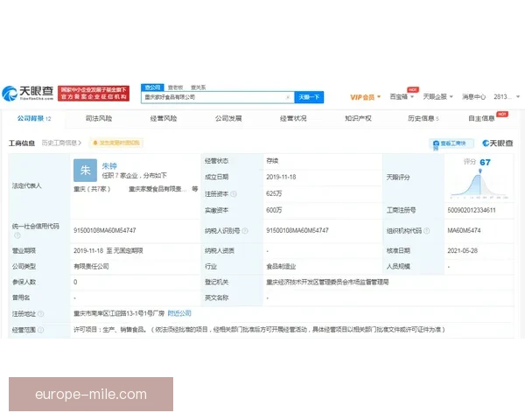This screenshot has height=420, width=525.
Task: Open the 附近公司 link
Action: click(x=179, y=313)
